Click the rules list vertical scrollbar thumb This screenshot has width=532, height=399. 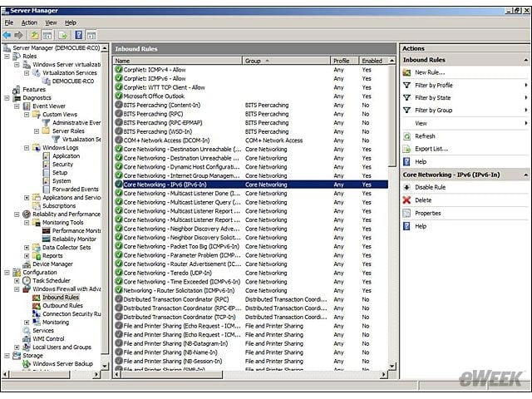coord(392,116)
